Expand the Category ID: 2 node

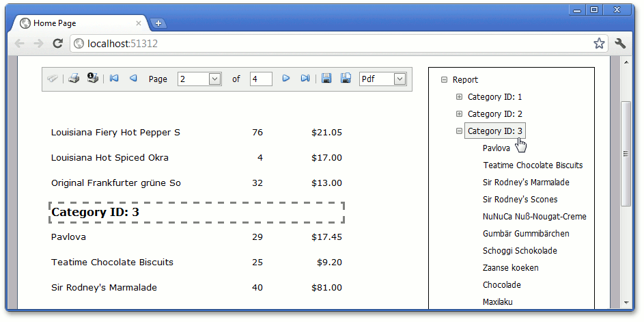coord(459,114)
